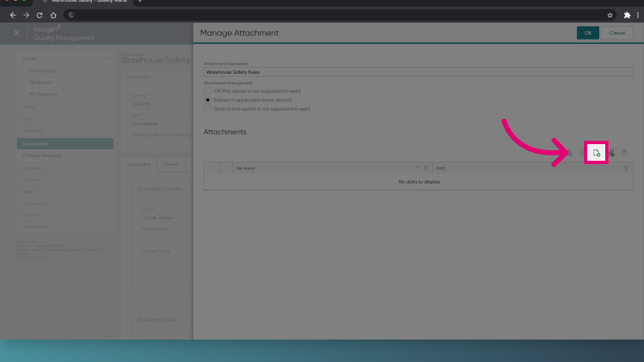Close sidebar with X beside Ideagen logo
This screenshot has width=644, height=362.
pyautogui.click(x=17, y=33)
